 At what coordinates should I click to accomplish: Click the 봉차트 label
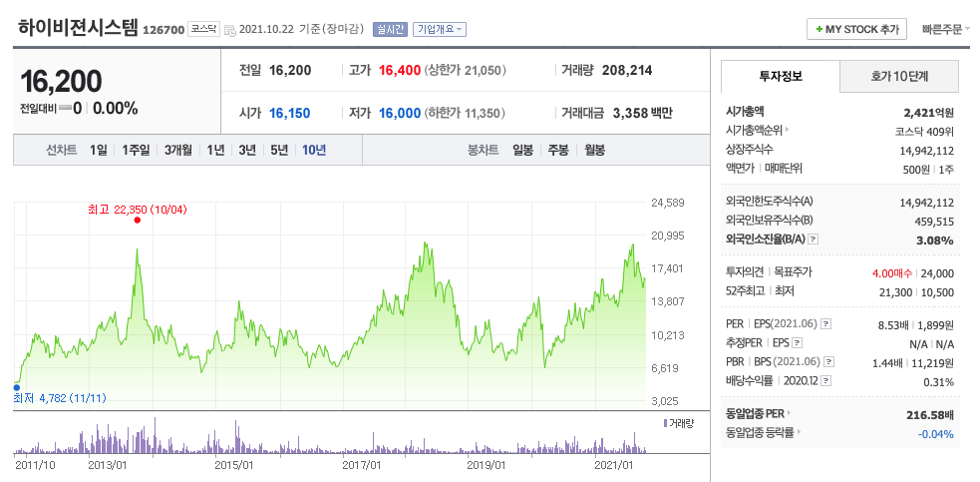484,151
